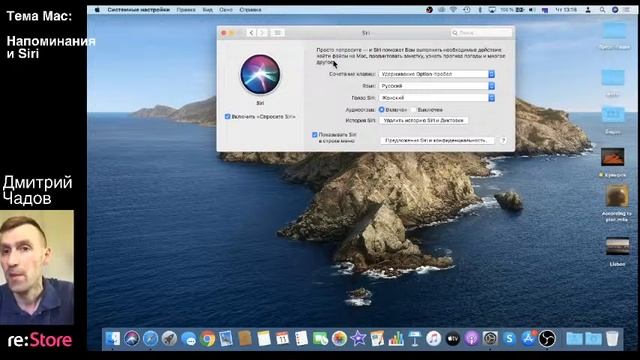Toggle «Включить Спросите Siri» checkbox
The image size is (640, 360).
227,117
